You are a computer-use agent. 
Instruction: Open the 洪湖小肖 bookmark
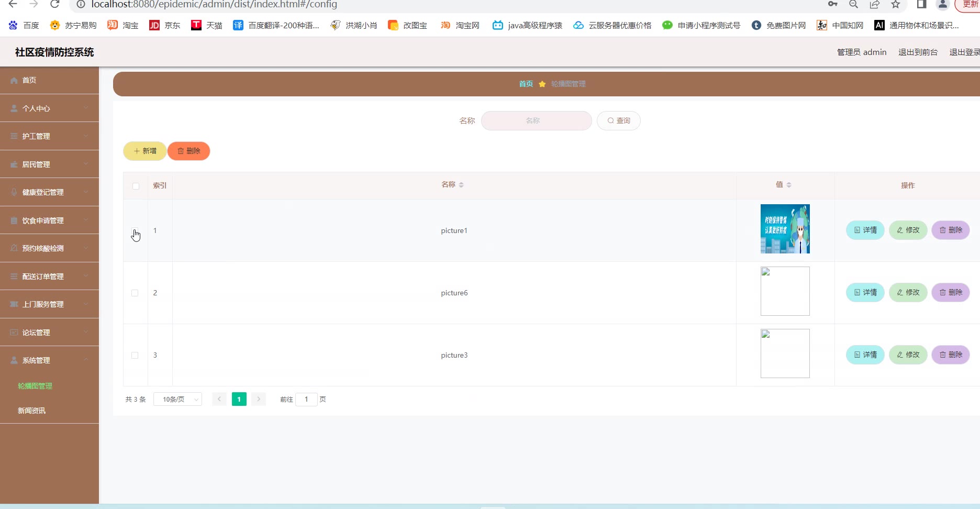[x=354, y=25]
